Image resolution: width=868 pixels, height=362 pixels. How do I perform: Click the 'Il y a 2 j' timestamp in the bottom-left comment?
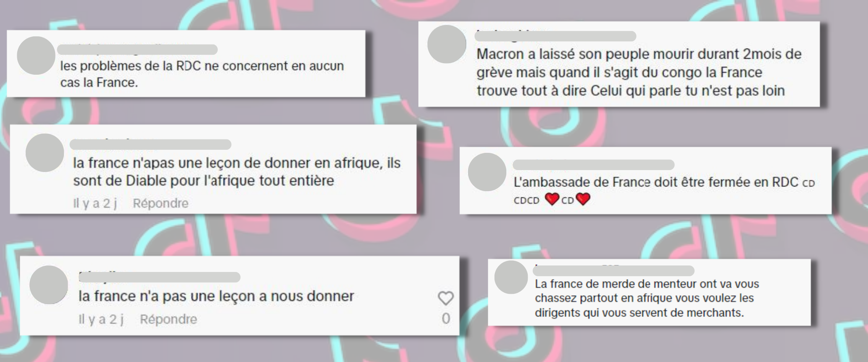tap(101, 319)
